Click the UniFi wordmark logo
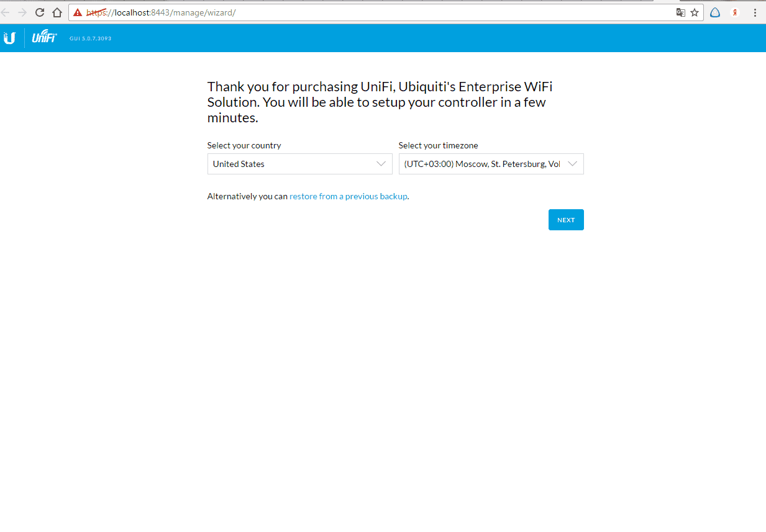 click(44, 38)
